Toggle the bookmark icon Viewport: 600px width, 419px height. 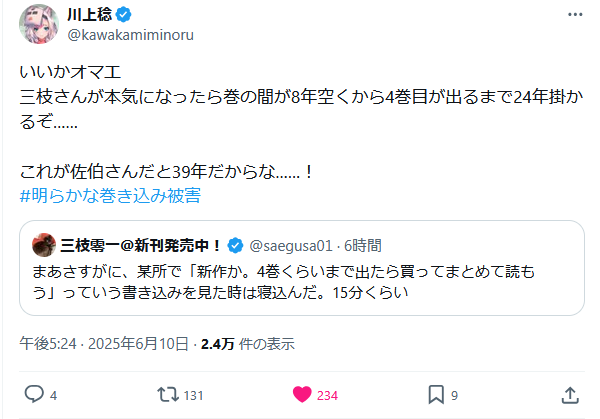point(435,394)
